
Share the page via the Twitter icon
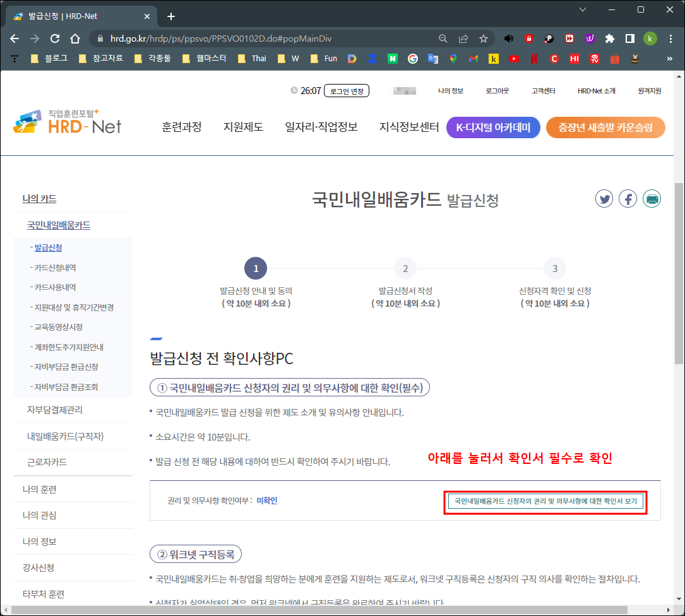click(x=604, y=198)
